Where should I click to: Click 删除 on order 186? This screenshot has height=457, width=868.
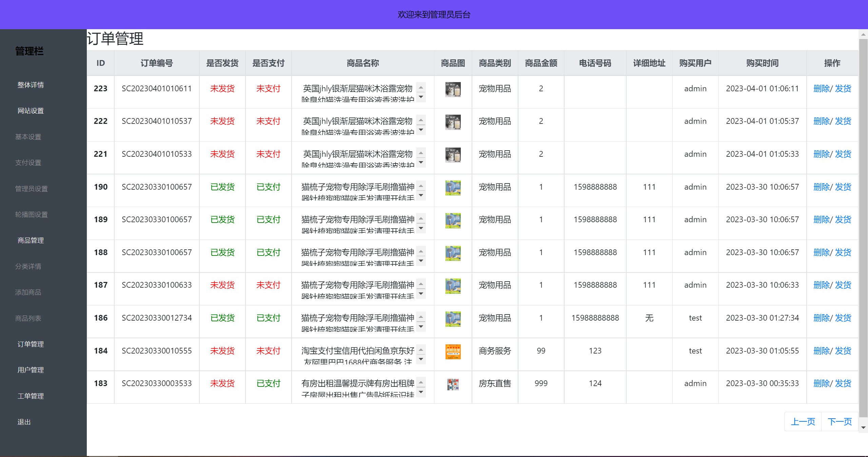click(x=822, y=318)
